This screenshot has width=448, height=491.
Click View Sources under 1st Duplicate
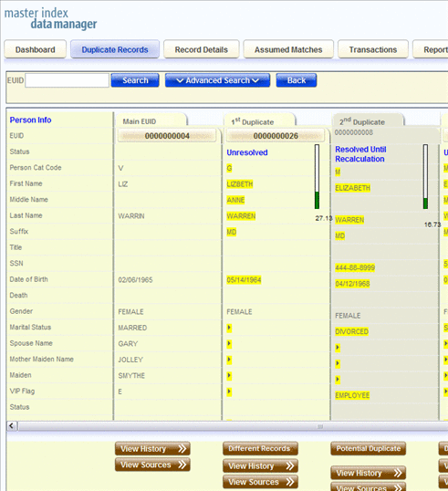(x=260, y=482)
